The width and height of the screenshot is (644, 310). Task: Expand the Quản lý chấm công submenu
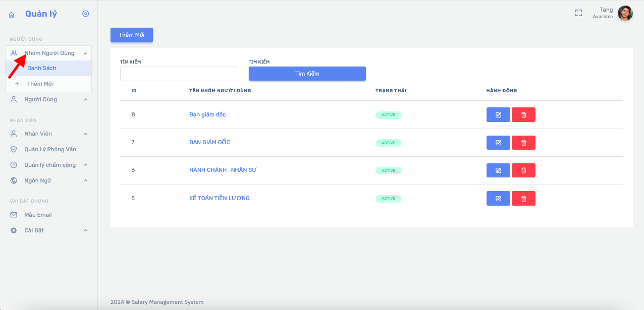(x=85, y=165)
